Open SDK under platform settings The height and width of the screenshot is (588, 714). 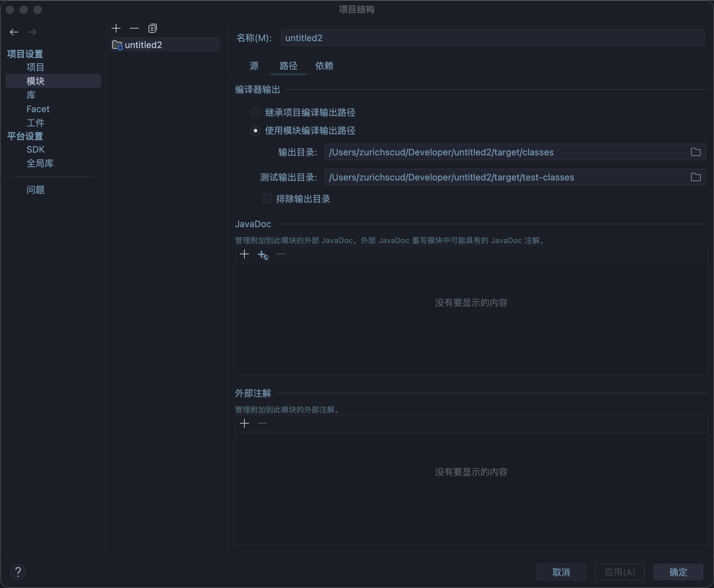[36, 149]
